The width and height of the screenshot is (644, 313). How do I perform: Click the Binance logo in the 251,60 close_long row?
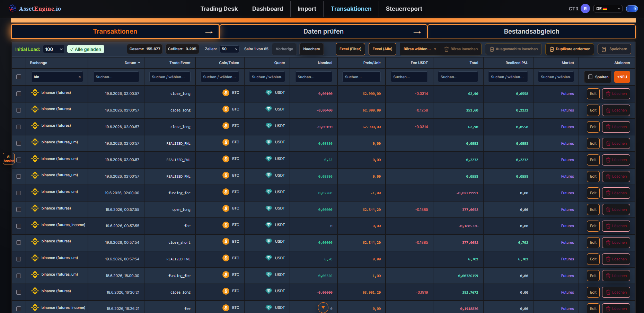35,109
